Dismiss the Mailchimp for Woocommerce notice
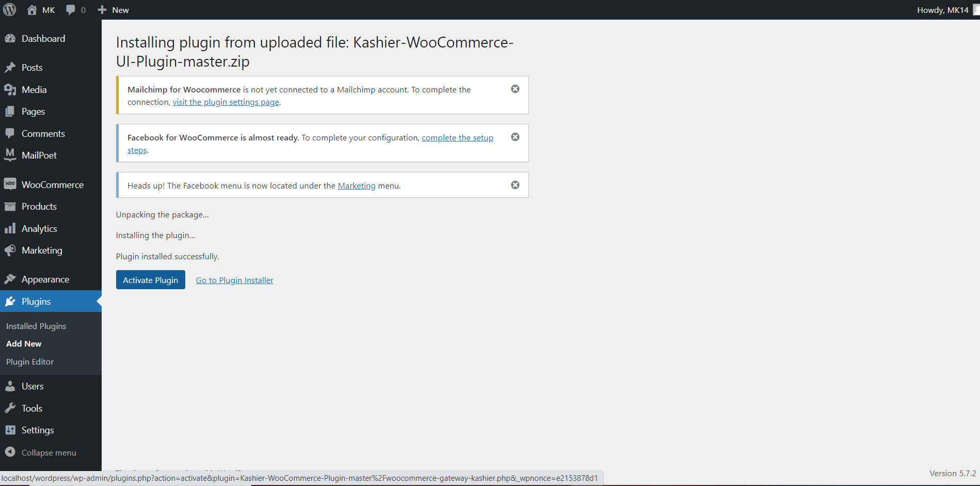 coord(515,89)
